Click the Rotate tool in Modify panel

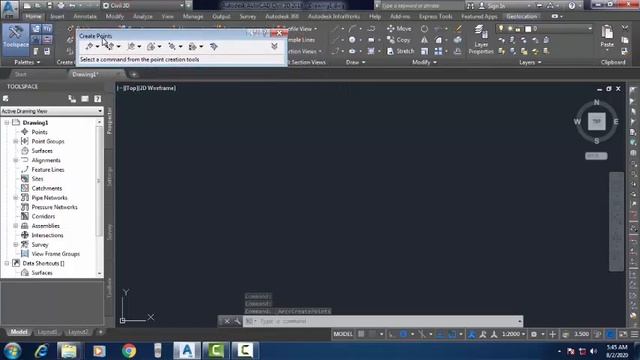pyautogui.click(x=424, y=29)
